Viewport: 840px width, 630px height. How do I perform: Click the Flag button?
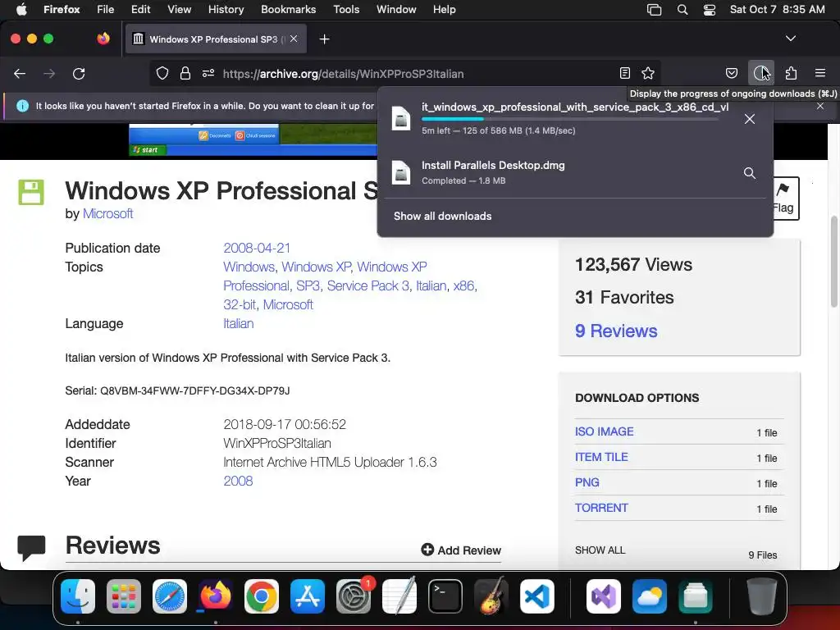[x=786, y=199]
